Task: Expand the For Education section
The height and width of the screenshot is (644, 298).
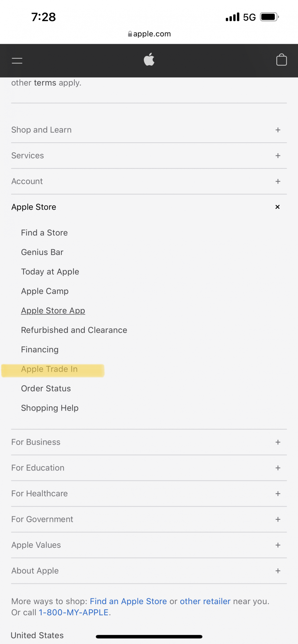Action: 278,468
